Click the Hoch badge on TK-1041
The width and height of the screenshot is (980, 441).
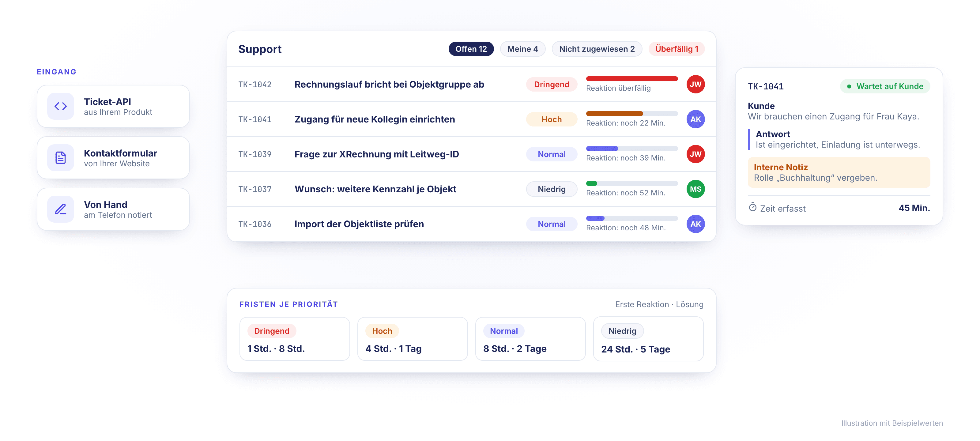[x=552, y=119]
